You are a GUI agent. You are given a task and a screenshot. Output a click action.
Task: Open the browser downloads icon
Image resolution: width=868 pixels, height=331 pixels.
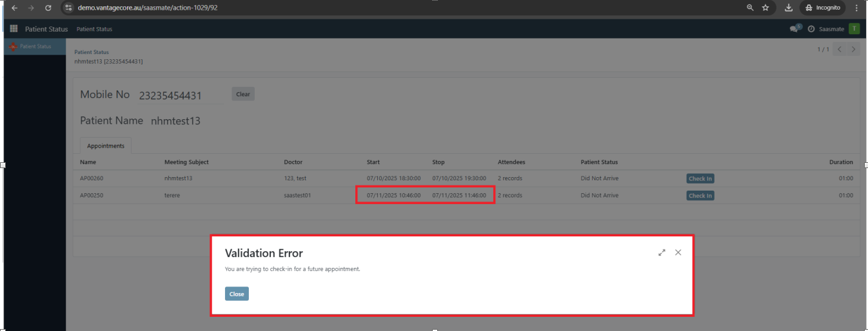[789, 8]
